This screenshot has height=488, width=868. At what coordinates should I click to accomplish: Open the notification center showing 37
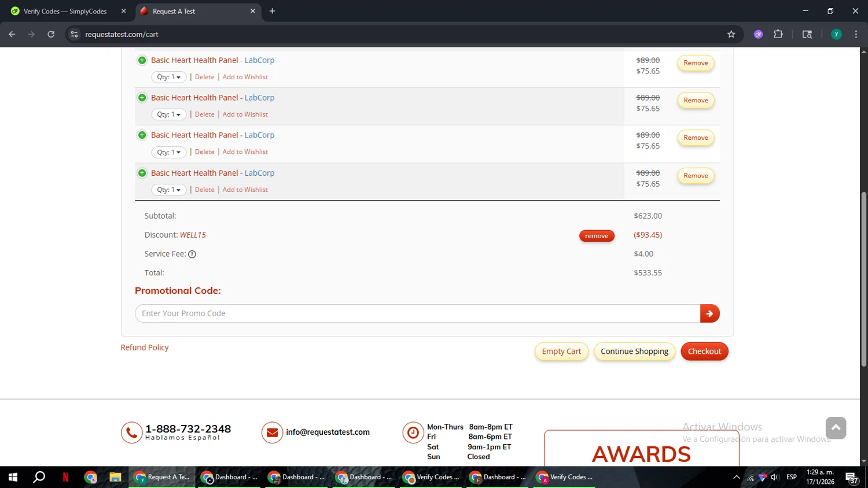click(x=852, y=478)
